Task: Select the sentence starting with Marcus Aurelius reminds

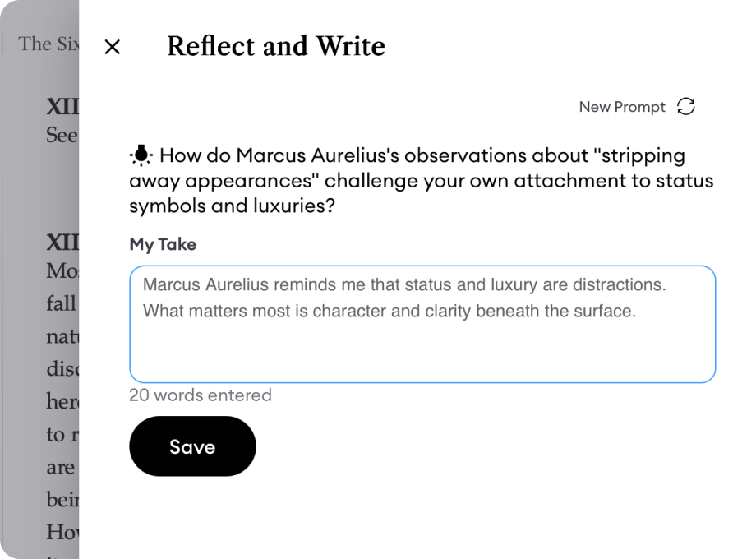Action: pos(329,284)
